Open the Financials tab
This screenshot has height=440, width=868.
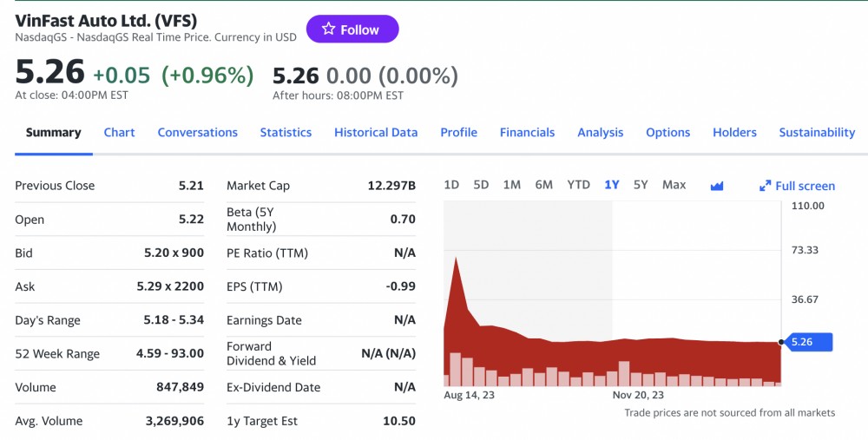point(527,132)
